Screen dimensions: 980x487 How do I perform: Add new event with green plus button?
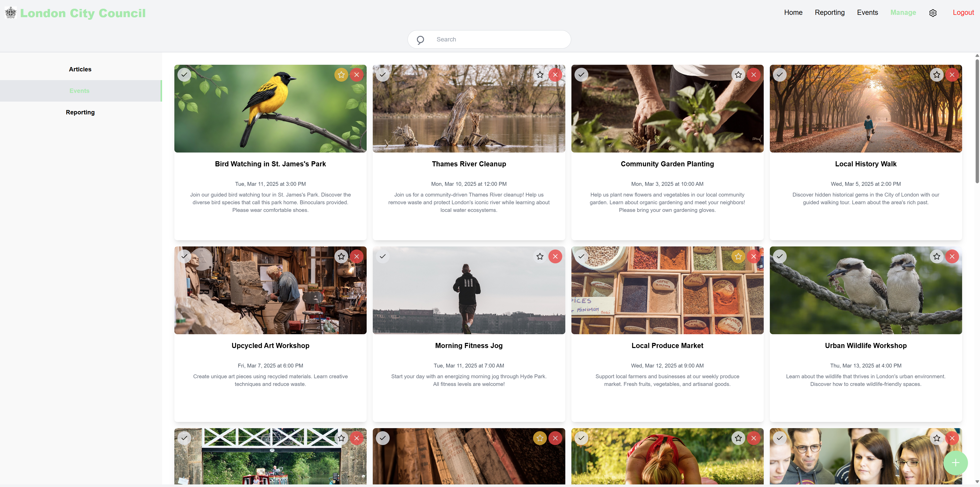pyautogui.click(x=955, y=463)
